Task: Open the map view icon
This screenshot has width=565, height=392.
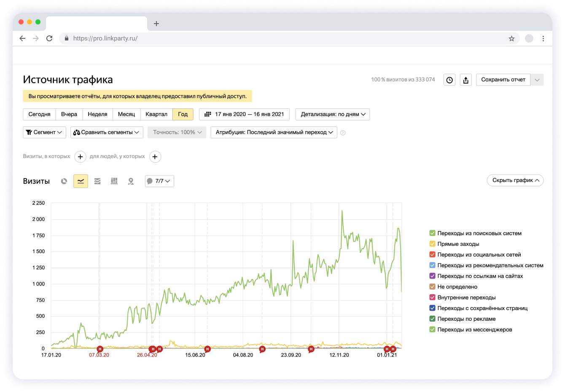Action: pos(131,181)
